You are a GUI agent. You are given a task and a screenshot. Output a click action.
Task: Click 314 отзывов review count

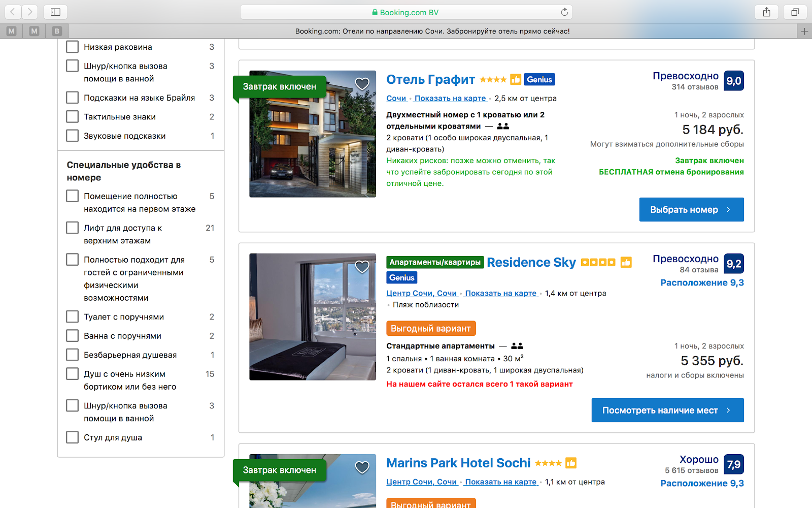(x=695, y=87)
